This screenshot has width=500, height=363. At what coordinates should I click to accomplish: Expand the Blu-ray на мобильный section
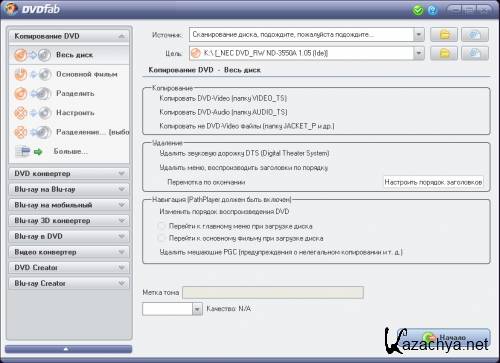pos(69,205)
